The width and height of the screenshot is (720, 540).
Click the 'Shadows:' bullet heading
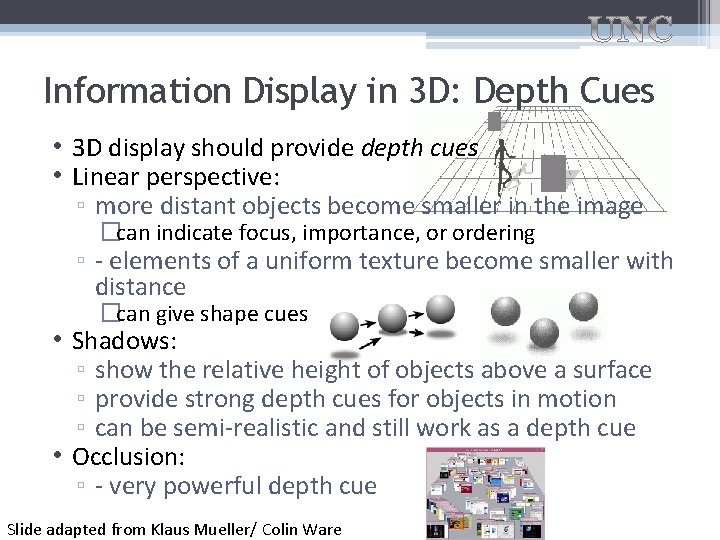(124, 341)
